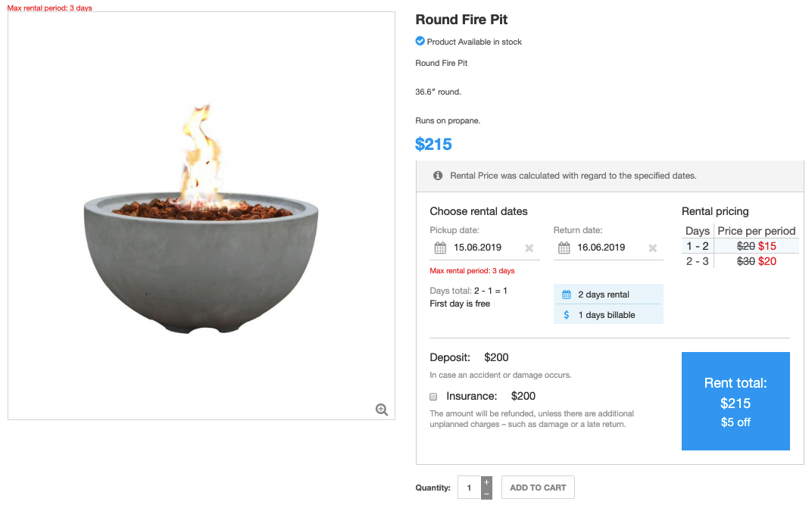
Task: Select the 1 - 2 days pricing row
Action: coord(740,246)
